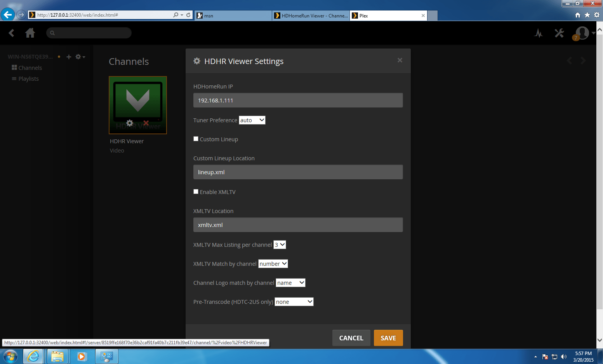Switch to the msn browser tab
Screen dimensions: 603x364
click(x=233, y=16)
